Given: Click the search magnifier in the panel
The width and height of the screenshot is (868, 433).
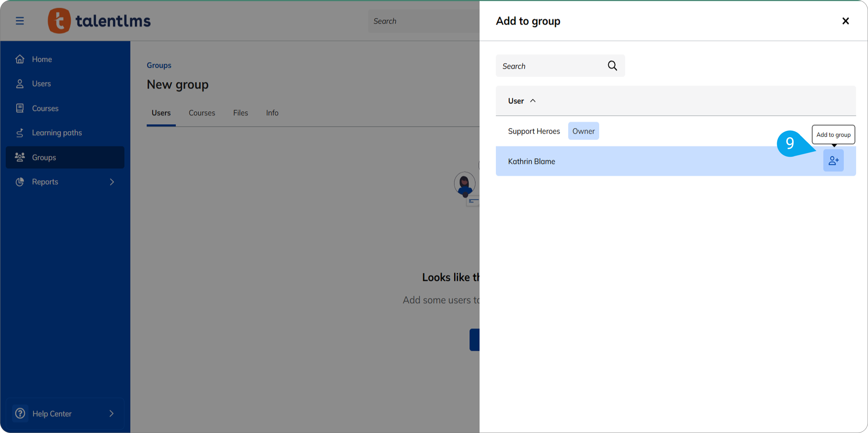Looking at the screenshot, I should (x=612, y=66).
